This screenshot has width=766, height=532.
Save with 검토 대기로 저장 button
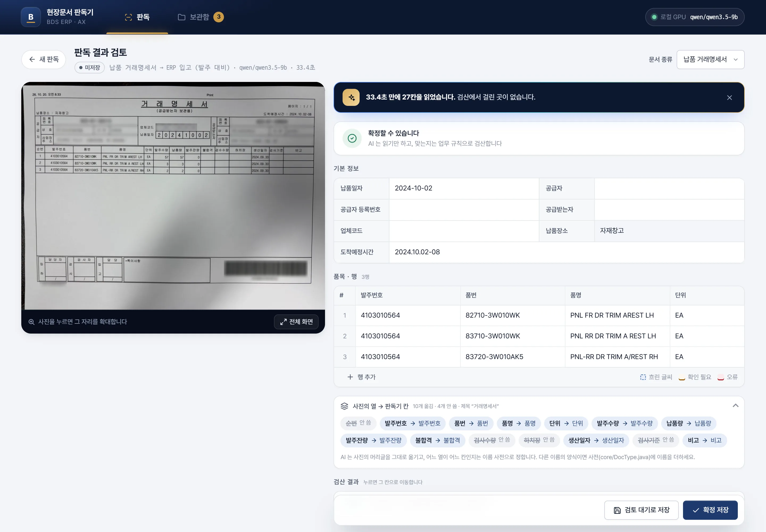pos(641,510)
